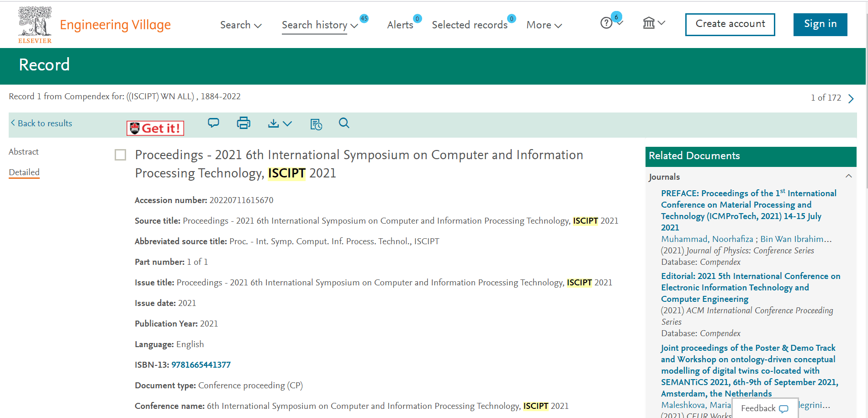Click the download record icon
The image size is (868, 418).
[x=273, y=123]
